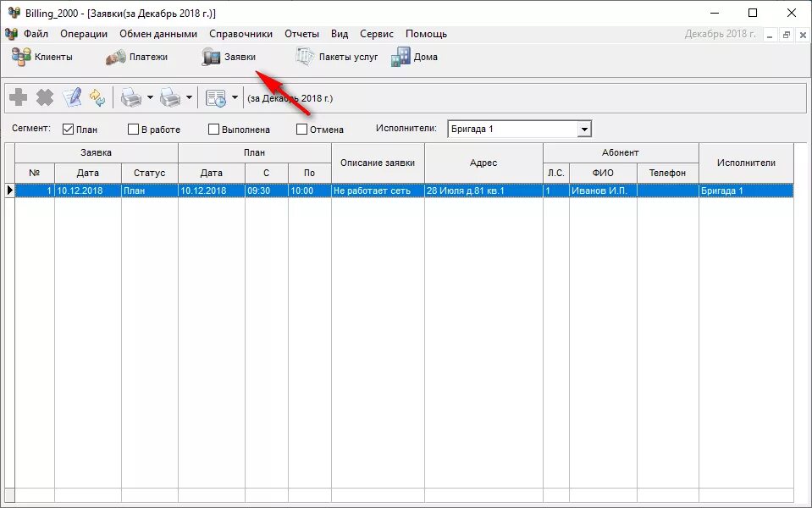Open second printer dropdown arrow
The width and height of the screenshot is (812, 508).
(x=189, y=97)
